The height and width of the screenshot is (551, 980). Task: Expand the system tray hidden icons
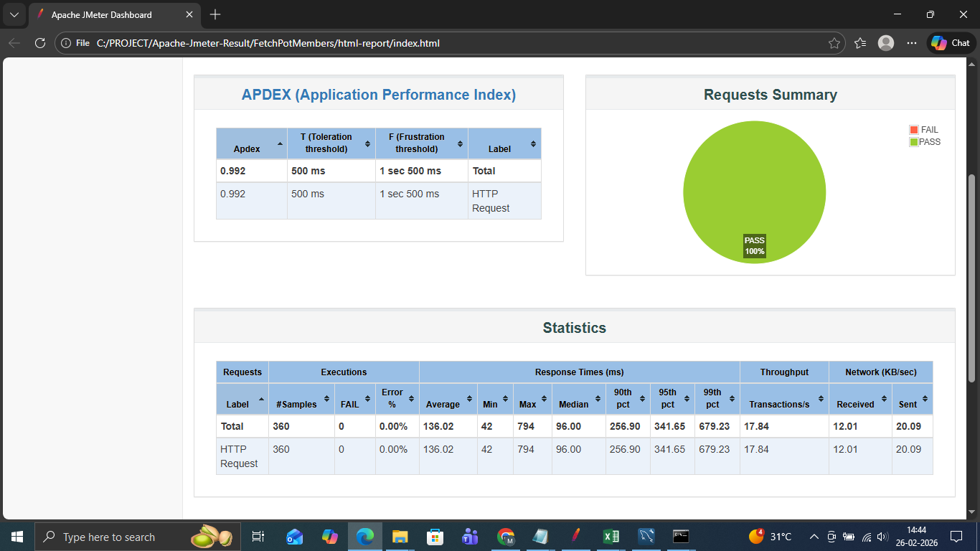coord(814,537)
